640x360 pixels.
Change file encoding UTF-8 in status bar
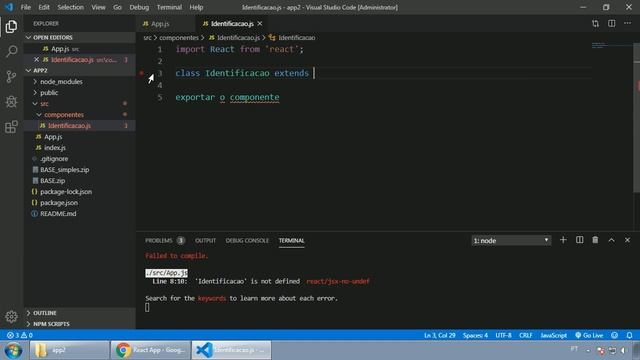coord(503,335)
